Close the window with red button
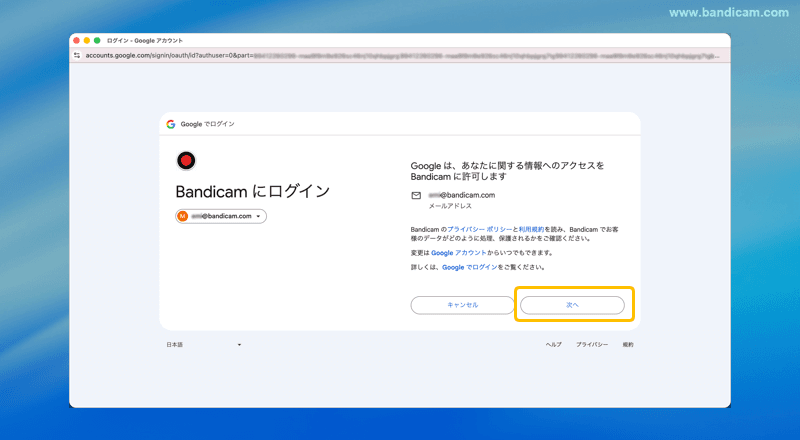 (77, 40)
